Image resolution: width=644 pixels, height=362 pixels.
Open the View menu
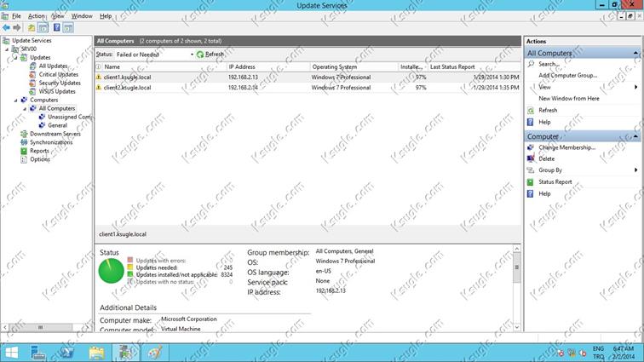(x=58, y=16)
